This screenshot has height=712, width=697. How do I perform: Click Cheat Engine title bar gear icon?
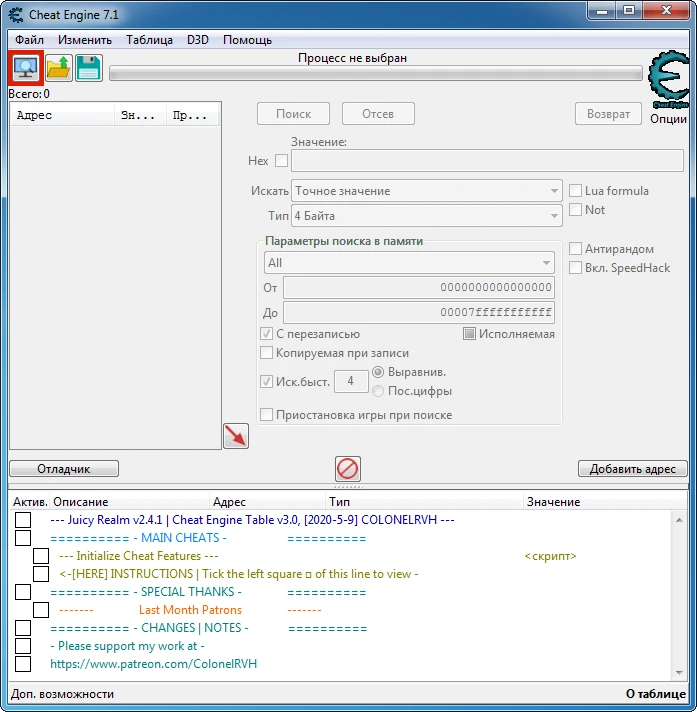[x=16, y=15]
